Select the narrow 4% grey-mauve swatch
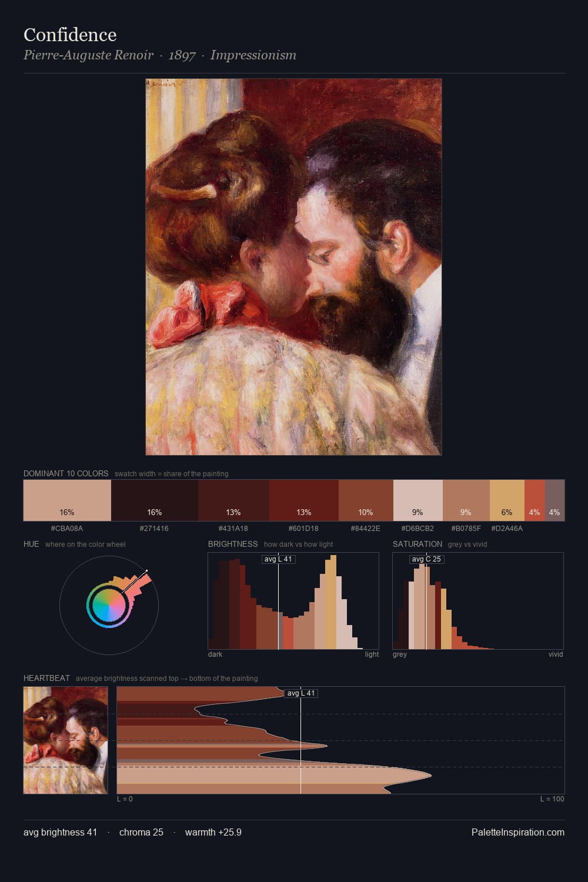 [x=554, y=500]
